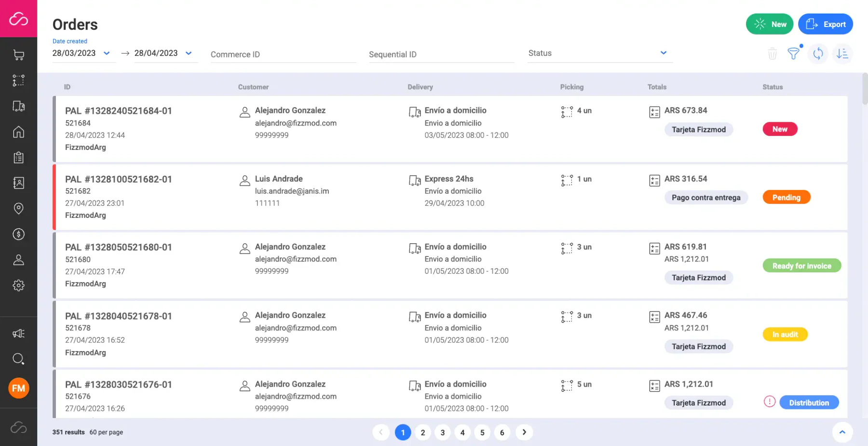
Task: Go to page 3 of results
Action: pos(443,432)
